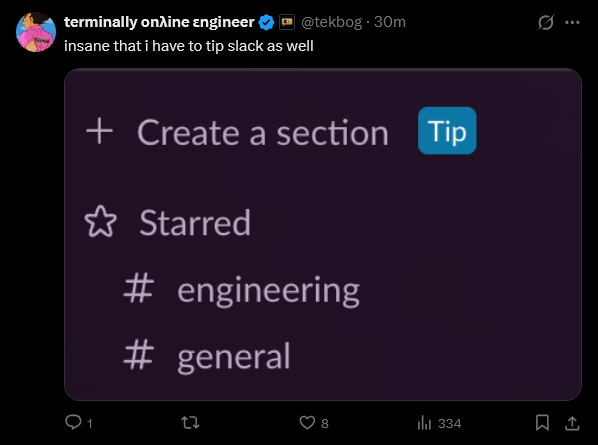Open the tekbog profile avatar
The width and height of the screenshot is (598, 445).
coord(36,32)
